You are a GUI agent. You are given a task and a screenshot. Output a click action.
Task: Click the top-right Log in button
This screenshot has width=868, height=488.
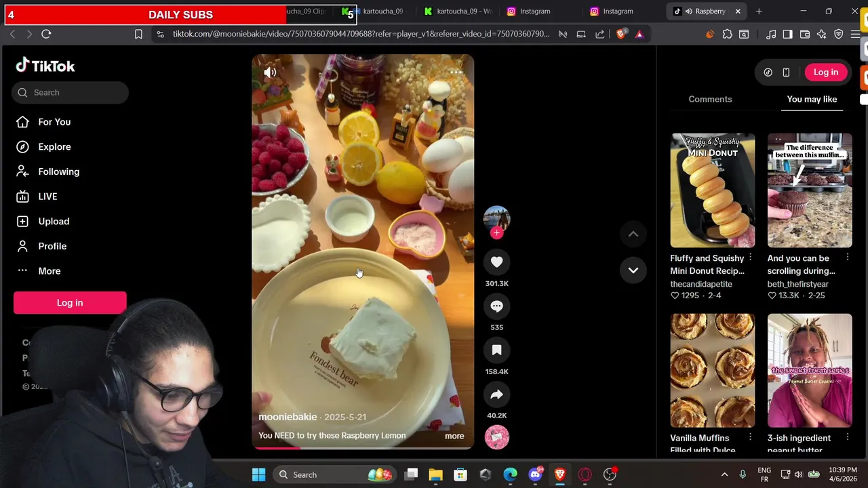(825, 72)
